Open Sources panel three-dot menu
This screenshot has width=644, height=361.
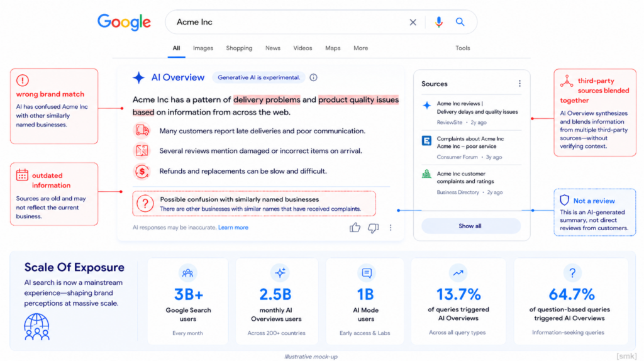pos(519,84)
